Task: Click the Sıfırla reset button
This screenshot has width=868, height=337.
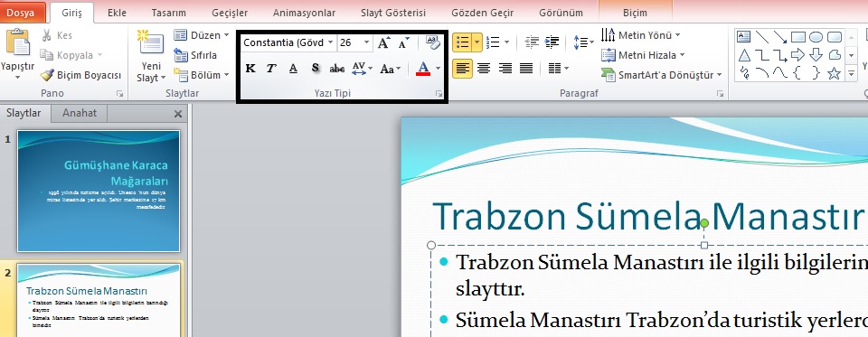Action: [196, 55]
